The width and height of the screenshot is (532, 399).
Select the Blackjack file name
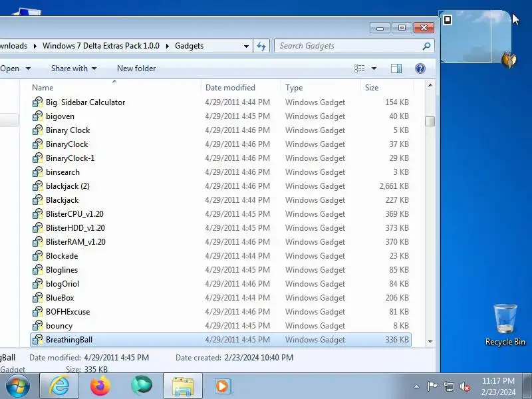62,200
